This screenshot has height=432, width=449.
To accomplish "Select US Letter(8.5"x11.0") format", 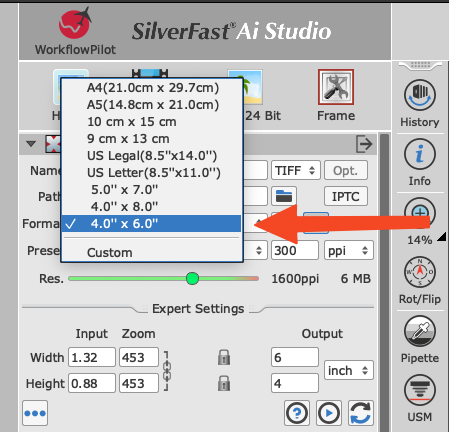I will click(x=151, y=173).
